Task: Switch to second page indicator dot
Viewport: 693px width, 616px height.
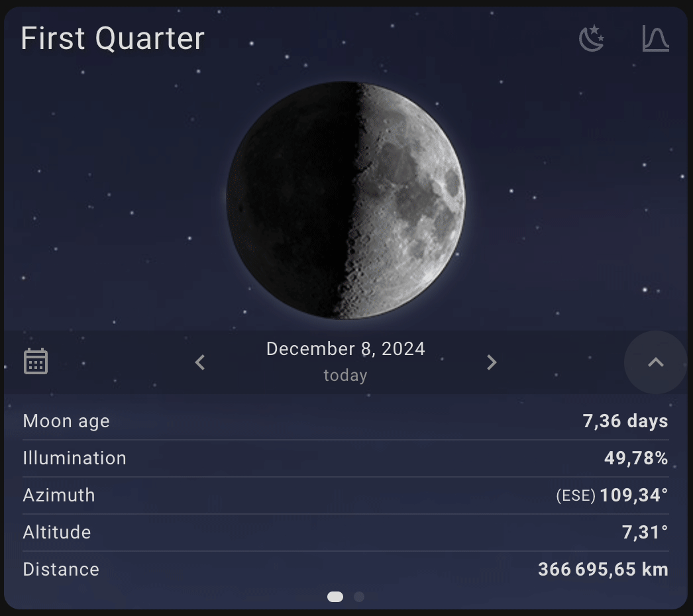Action: coord(359,597)
